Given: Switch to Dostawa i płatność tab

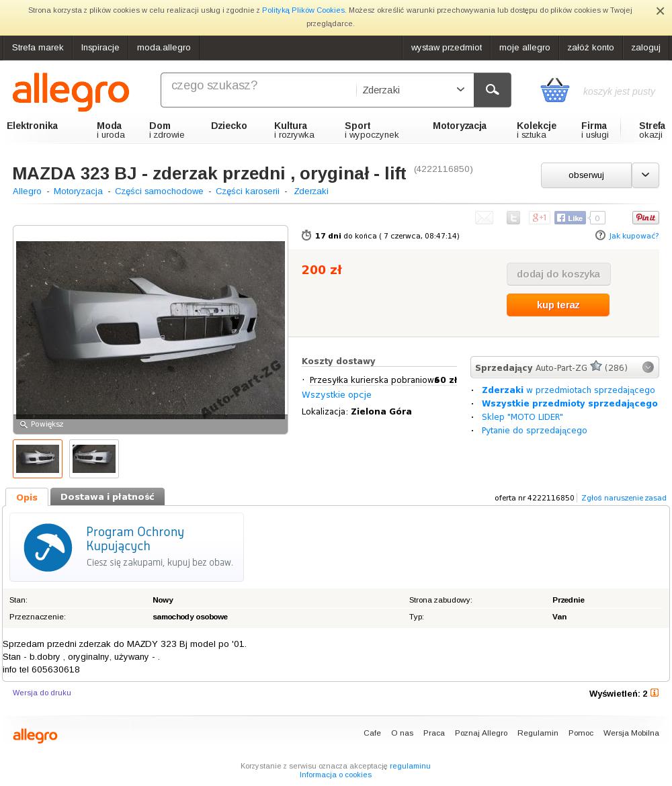Looking at the screenshot, I should (x=108, y=496).
